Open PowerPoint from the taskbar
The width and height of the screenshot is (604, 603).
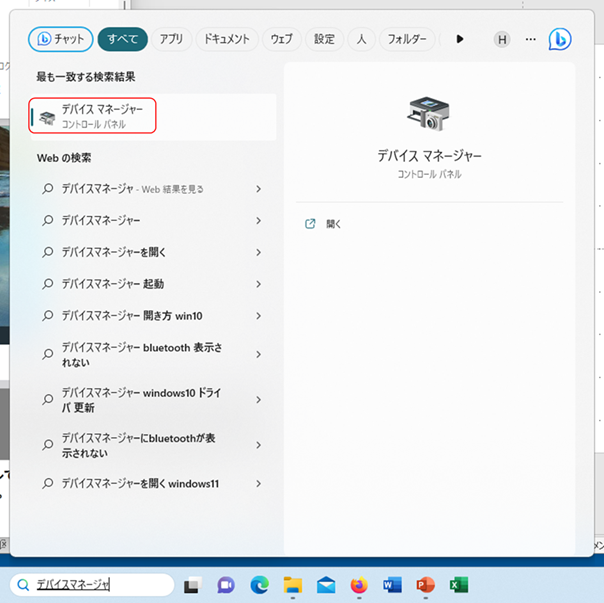coord(425,585)
